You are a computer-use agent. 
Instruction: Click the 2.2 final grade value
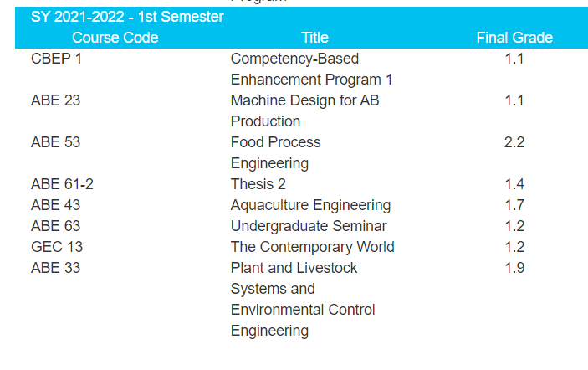click(514, 142)
